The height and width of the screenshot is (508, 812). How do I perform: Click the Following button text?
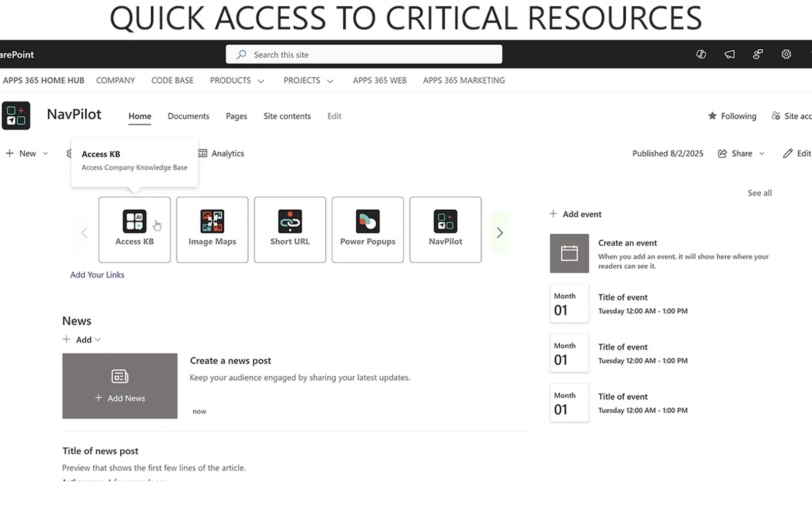click(738, 116)
